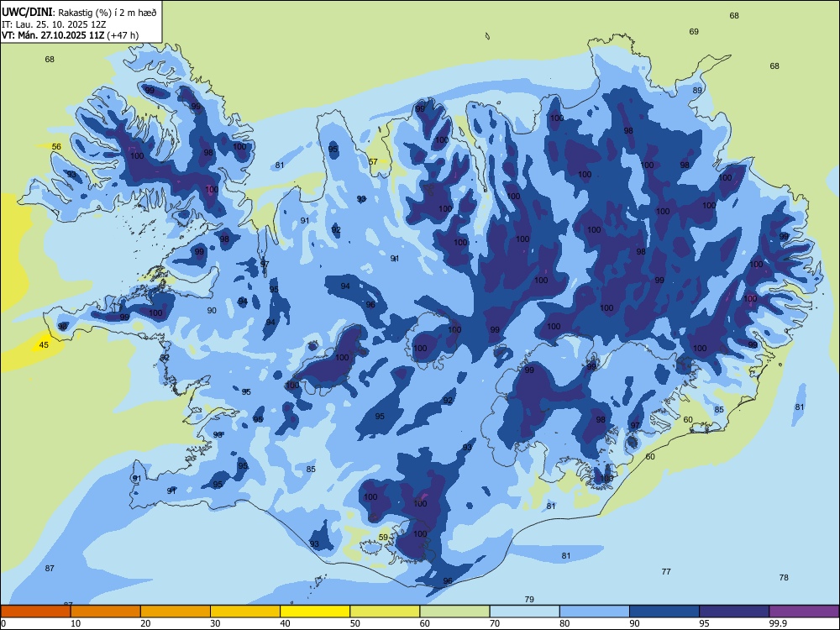840x630 pixels.
Task: Select the pale green 60–70 legend swatch
Action: point(454,612)
